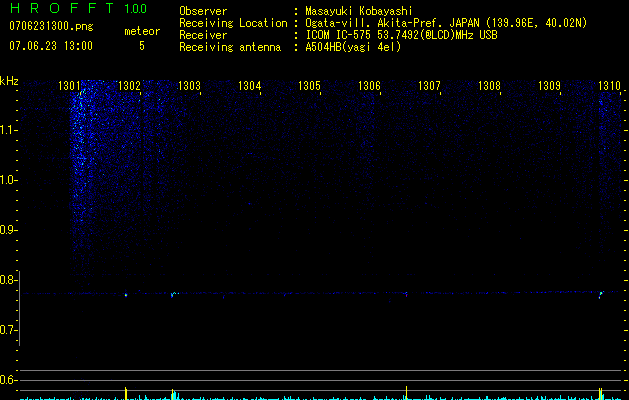
Task: Click the ICOM IC-575 receiver description
Action: pyautogui.click(x=401, y=35)
